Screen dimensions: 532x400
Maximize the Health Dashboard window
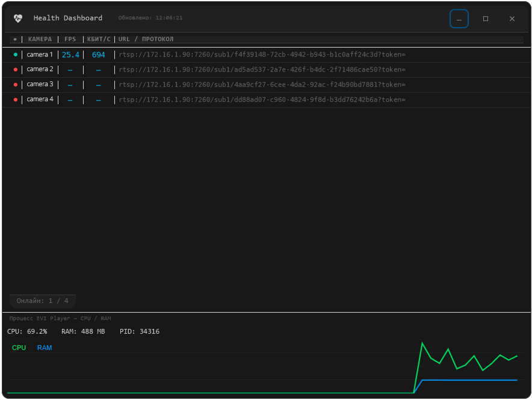pyautogui.click(x=486, y=19)
